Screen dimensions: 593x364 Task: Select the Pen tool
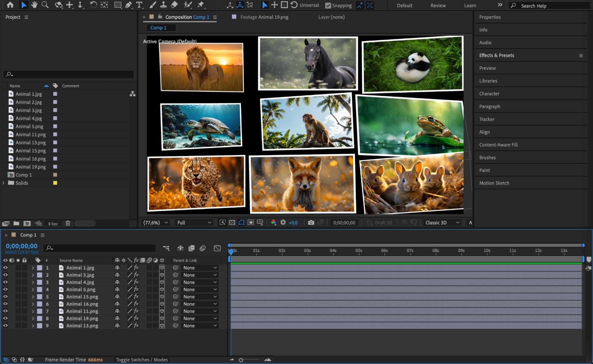pos(128,5)
